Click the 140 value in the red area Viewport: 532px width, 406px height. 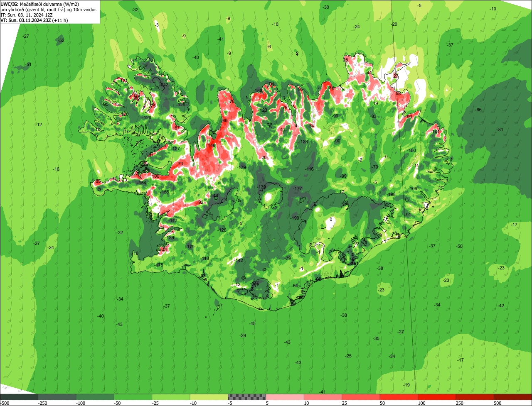click(x=212, y=145)
